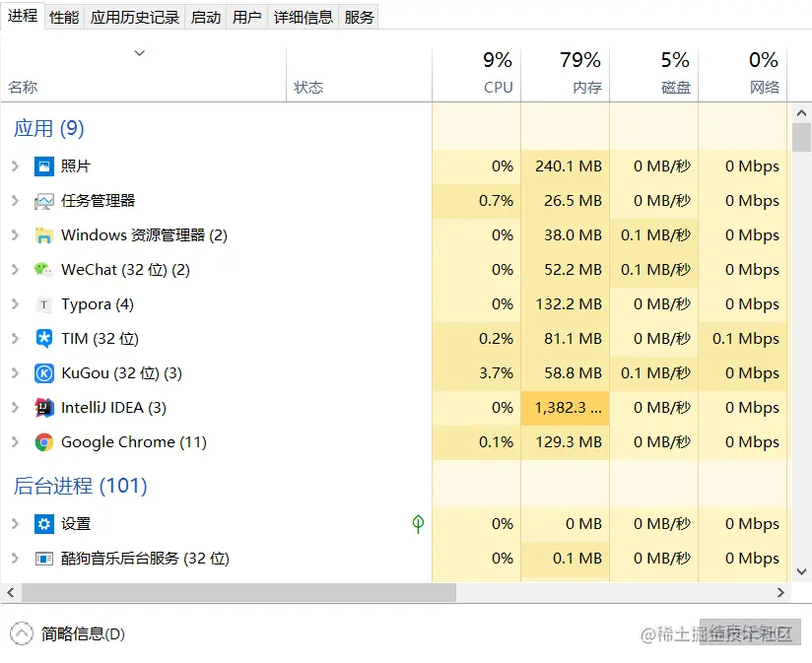Click the vertical scrollbar down arrow
Viewport: 812px width, 663px height.
pos(801,570)
